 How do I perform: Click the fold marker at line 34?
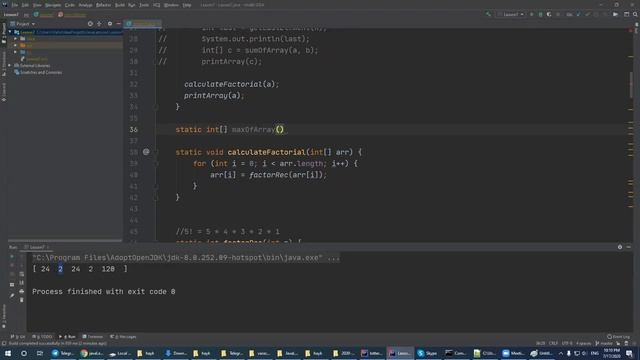(x=156, y=107)
